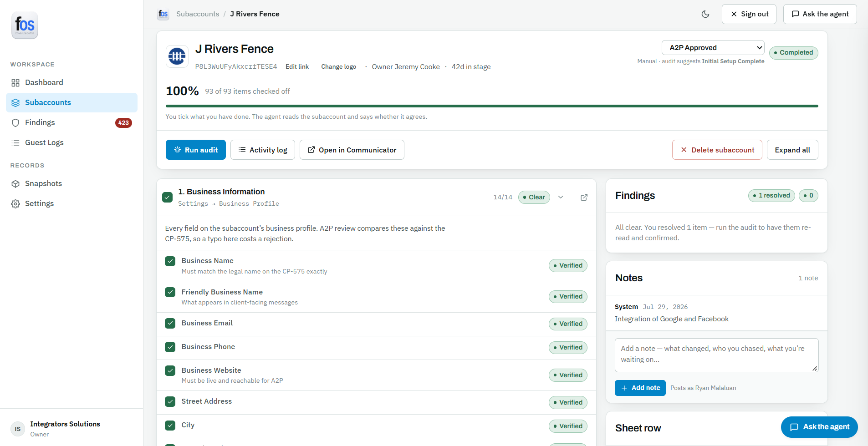Click the 1 resolved findings badge

click(x=771, y=196)
